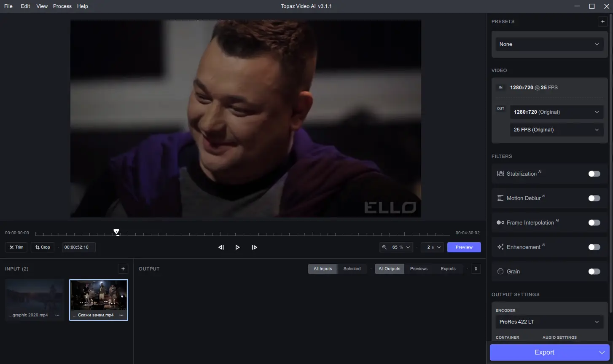The width and height of the screenshot is (613, 364).
Task: Select the Скажи зачем.mp4 thumbnail
Action: pos(99,300)
